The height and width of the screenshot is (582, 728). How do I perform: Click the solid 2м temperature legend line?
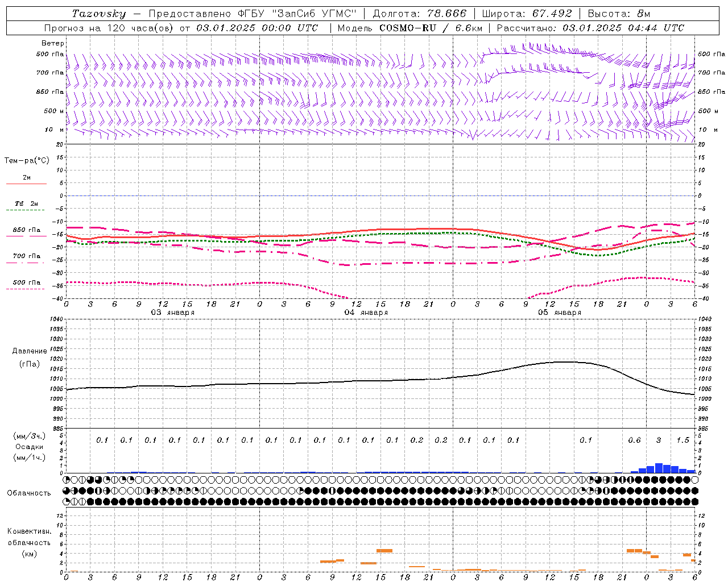pyautogui.click(x=26, y=184)
